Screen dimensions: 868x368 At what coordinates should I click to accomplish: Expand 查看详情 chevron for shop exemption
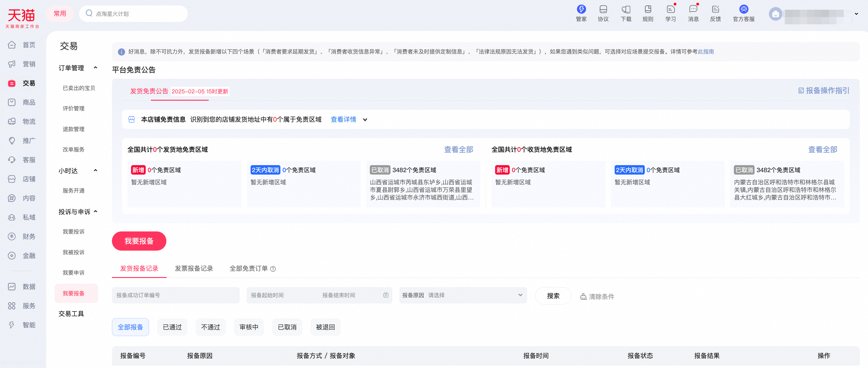[x=365, y=120]
